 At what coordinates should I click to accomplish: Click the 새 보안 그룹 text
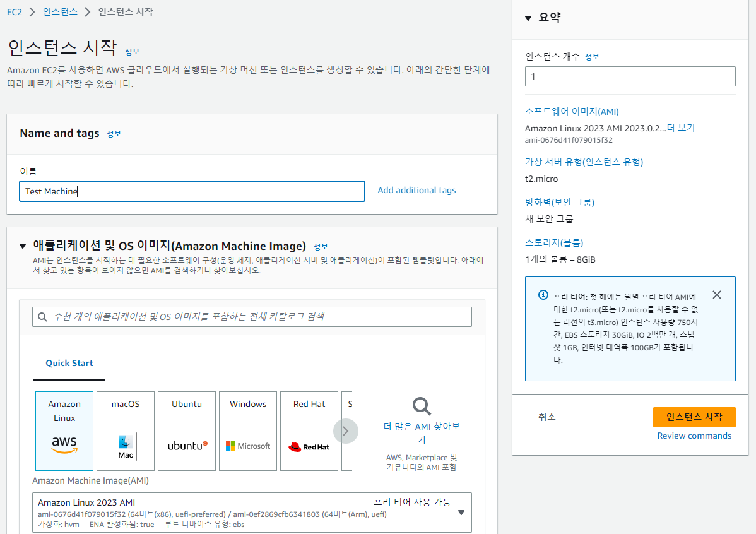[x=549, y=218]
